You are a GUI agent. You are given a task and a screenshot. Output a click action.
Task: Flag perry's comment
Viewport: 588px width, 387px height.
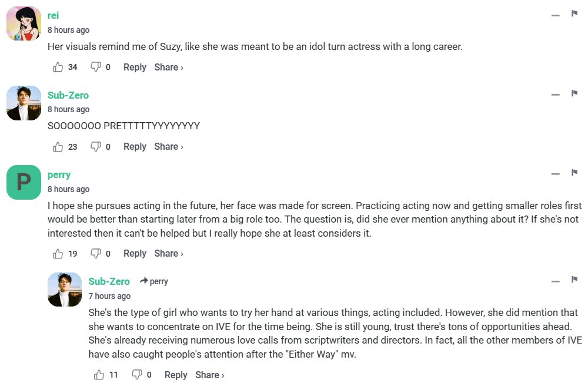coord(574,173)
